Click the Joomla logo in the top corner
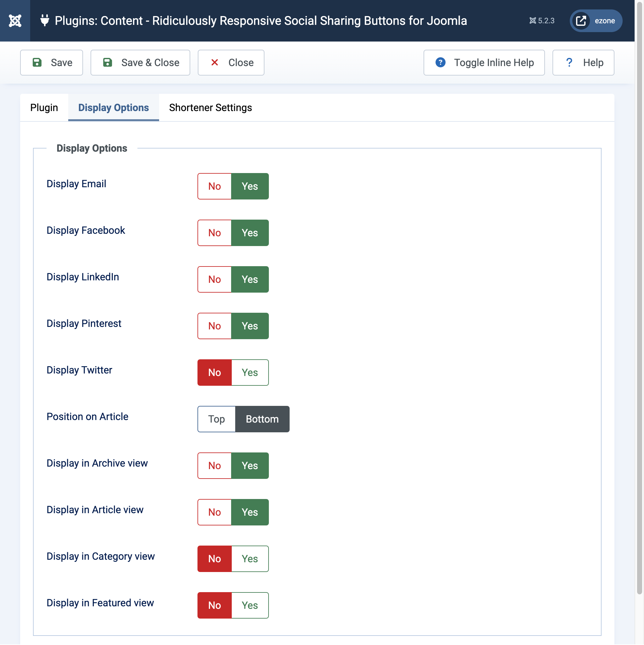Screen dimensions: 644x645 pyautogui.click(x=15, y=20)
